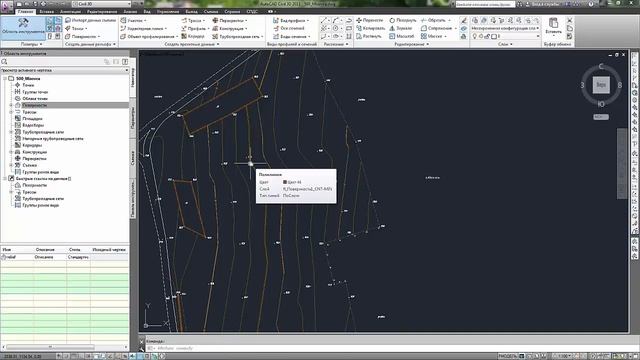Click the Цвет 44 swatch in tooltip
This screenshot has height=360, width=640.
[285, 182]
